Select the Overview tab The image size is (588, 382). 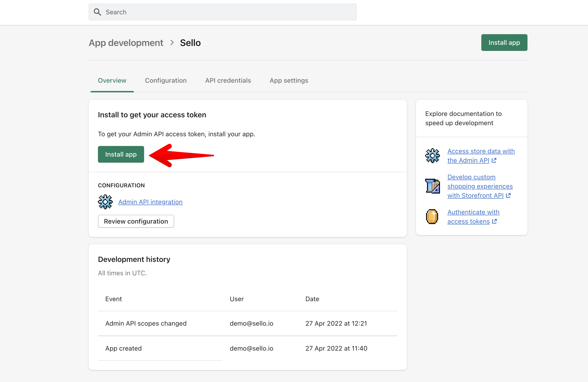point(112,81)
